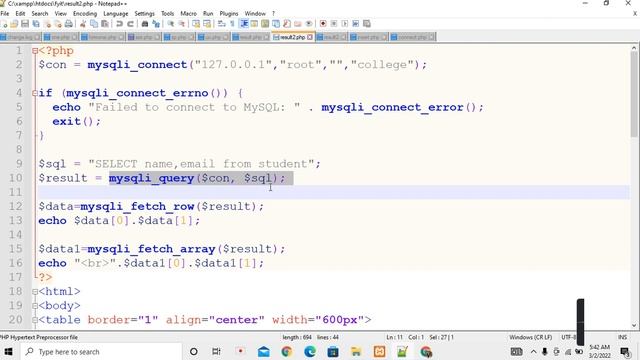The image size is (640, 360).
Task: Toggle file monitoring with the eye icon
Action: (309, 24)
